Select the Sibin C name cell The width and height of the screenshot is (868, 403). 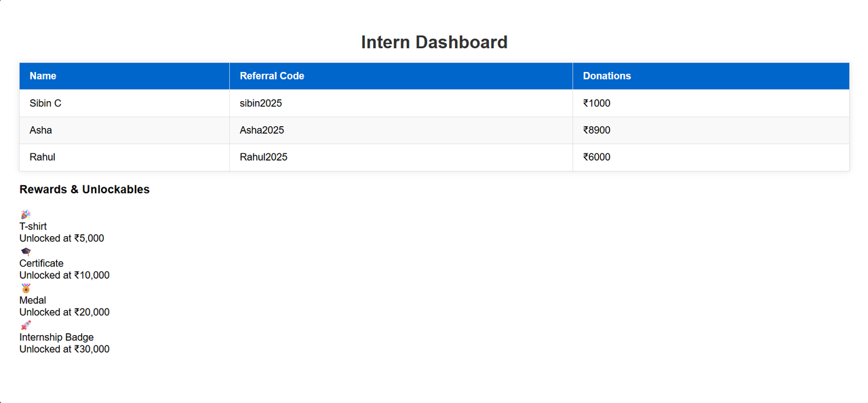125,103
